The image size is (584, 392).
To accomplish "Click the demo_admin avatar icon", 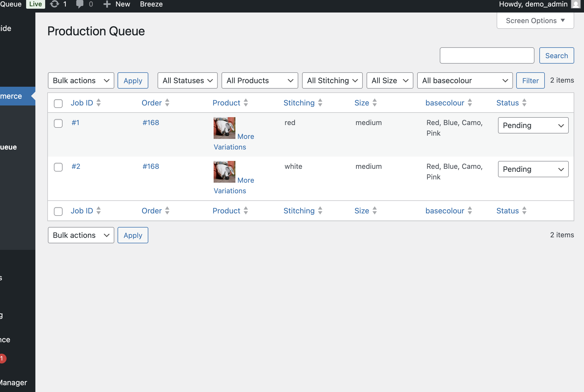I will 575,4.
